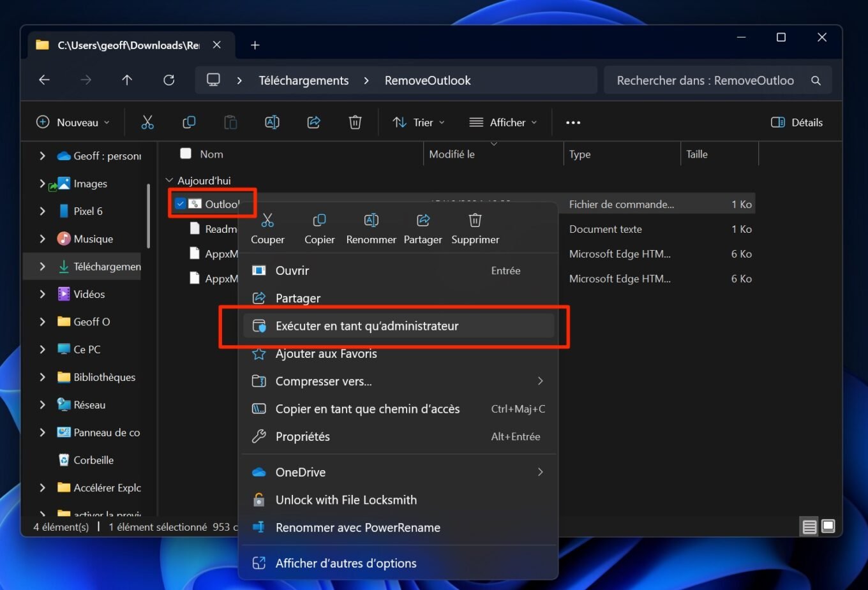The image size is (868, 590).
Task: Choose Partager entry below Ouvrir
Action: pos(398,298)
